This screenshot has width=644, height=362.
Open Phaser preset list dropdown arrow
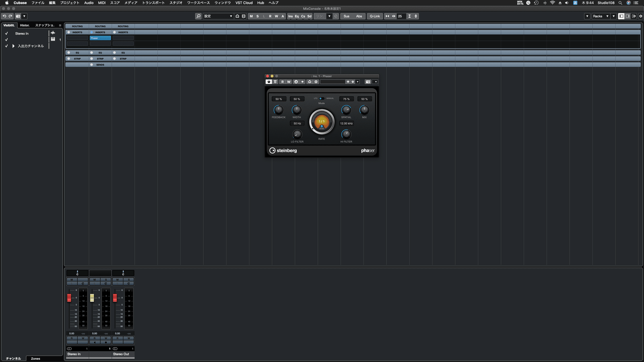click(357, 82)
